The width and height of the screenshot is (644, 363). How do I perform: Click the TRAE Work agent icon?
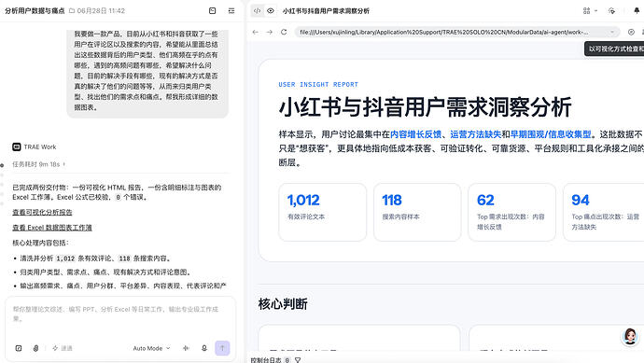coord(17,147)
